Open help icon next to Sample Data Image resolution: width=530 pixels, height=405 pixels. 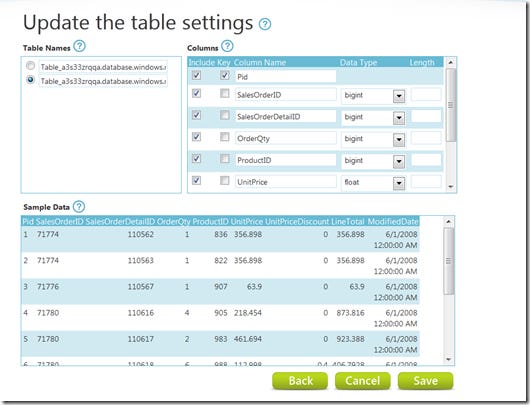click(79, 207)
